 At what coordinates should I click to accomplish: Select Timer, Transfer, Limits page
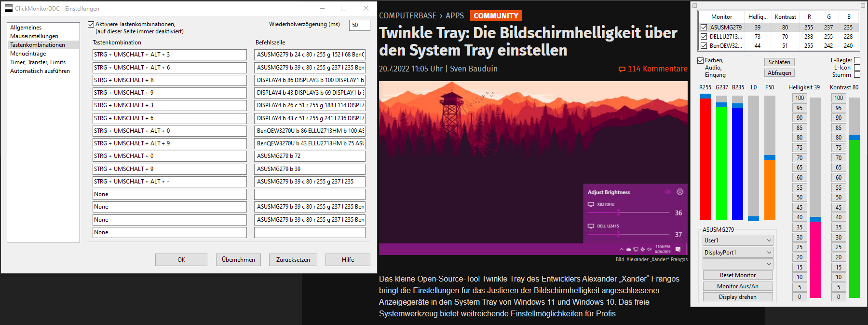click(x=38, y=62)
